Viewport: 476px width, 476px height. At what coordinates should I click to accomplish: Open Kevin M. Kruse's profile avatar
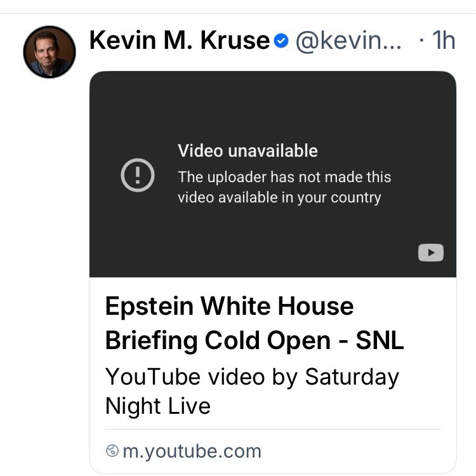click(50, 52)
